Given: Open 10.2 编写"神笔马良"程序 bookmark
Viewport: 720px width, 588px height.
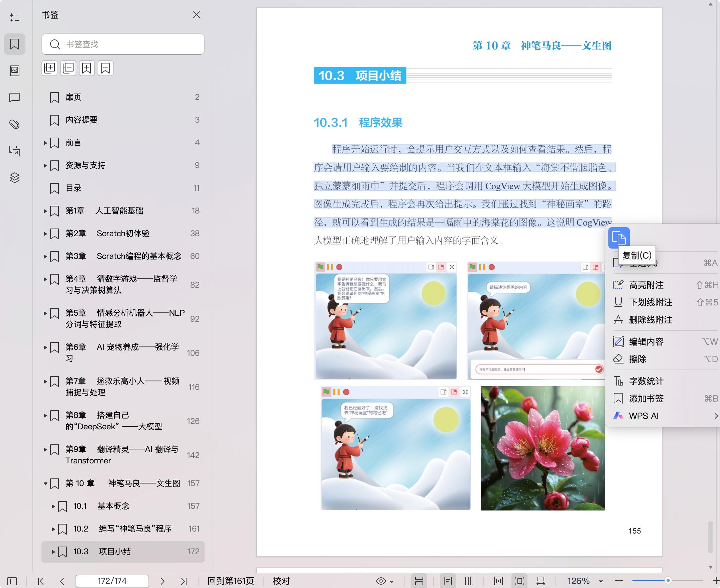Looking at the screenshot, I should [123, 529].
